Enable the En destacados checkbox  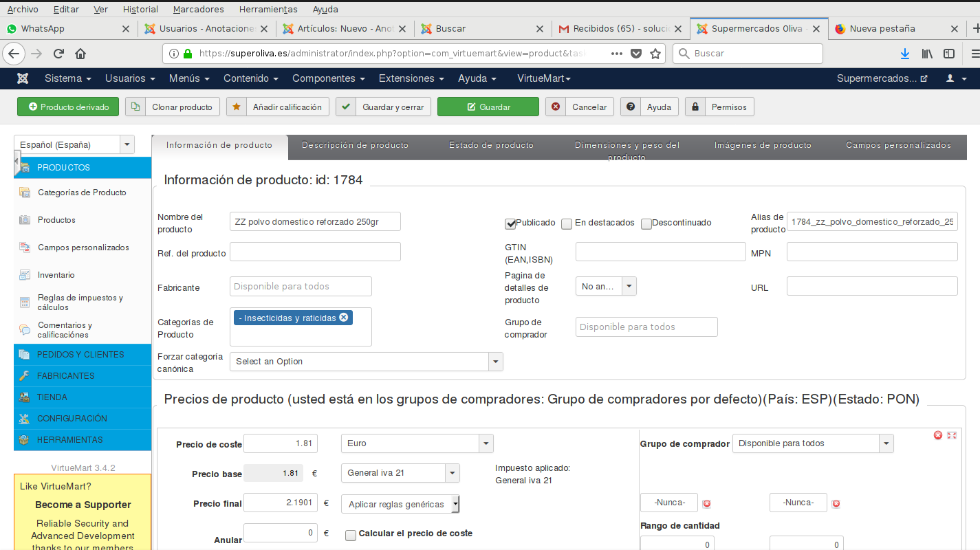(567, 223)
